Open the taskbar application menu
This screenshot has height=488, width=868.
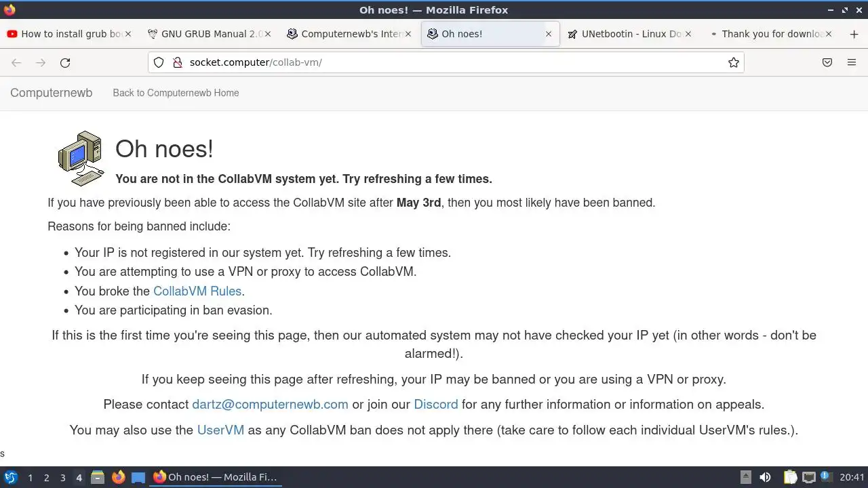click(x=11, y=477)
